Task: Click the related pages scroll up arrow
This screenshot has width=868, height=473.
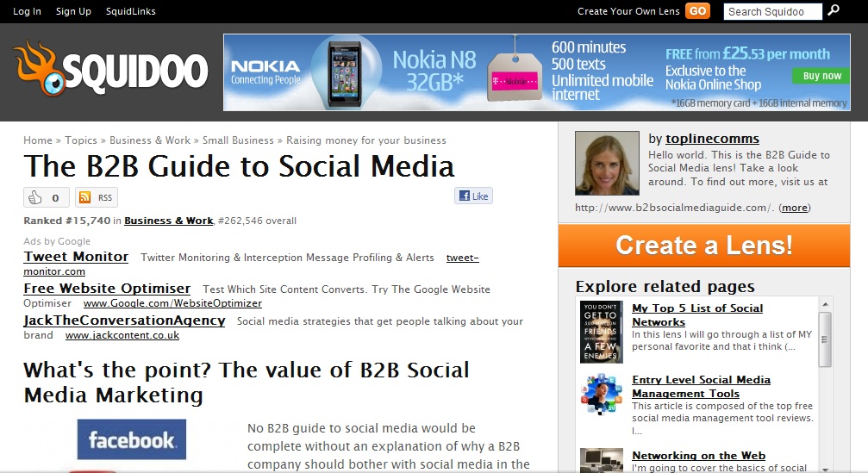Action: point(825,304)
